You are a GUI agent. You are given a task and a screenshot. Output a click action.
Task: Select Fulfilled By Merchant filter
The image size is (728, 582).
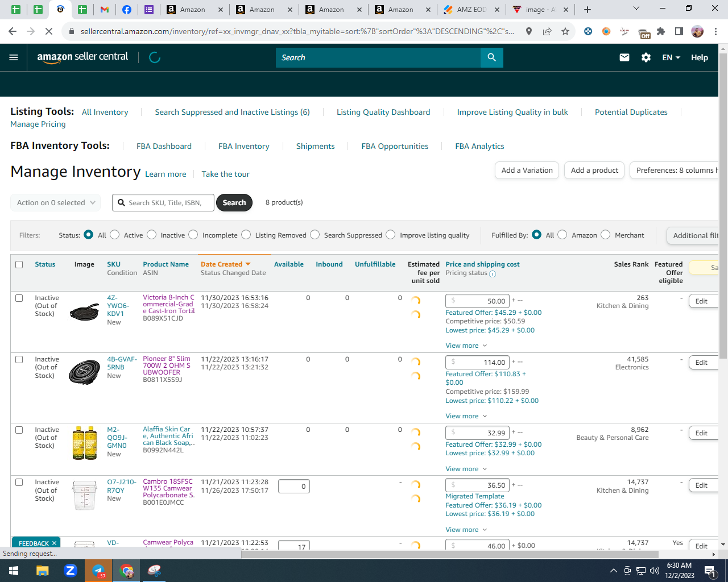tap(605, 235)
